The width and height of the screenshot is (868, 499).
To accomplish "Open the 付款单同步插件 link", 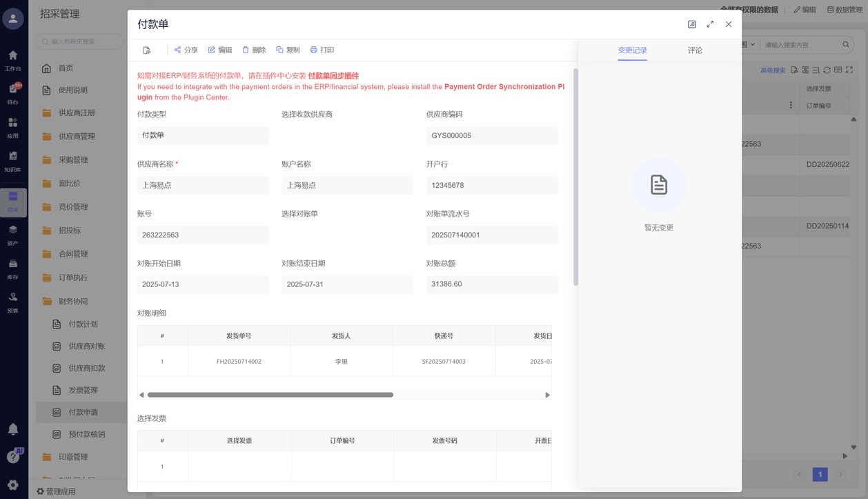I will 333,76.
